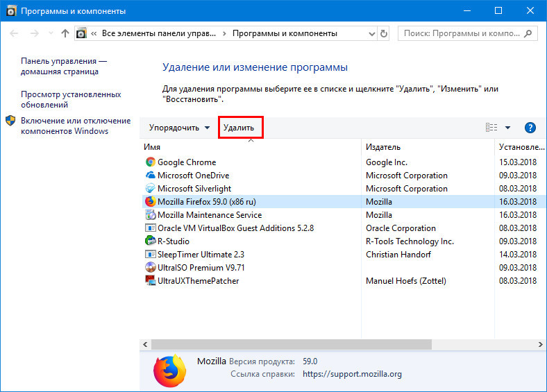The image size is (547, 392).
Task: Select the Mozilla Maintenance Service entry
Action: [x=210, y=215]
